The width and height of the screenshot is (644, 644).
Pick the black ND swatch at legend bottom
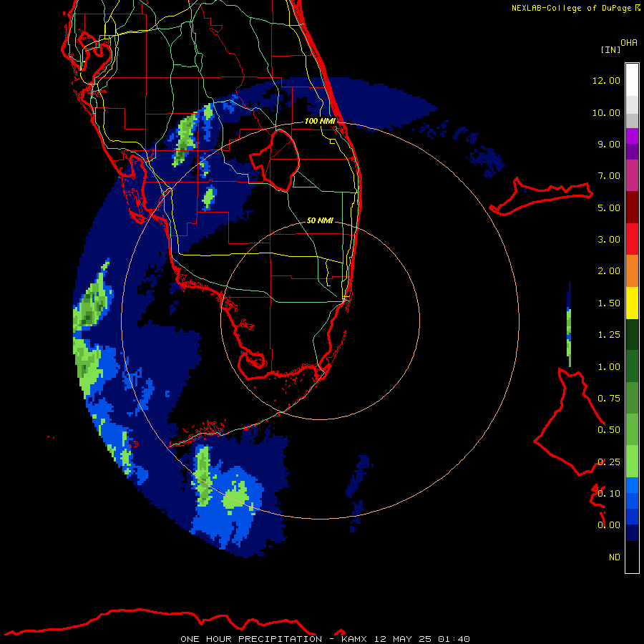[632, 557]
